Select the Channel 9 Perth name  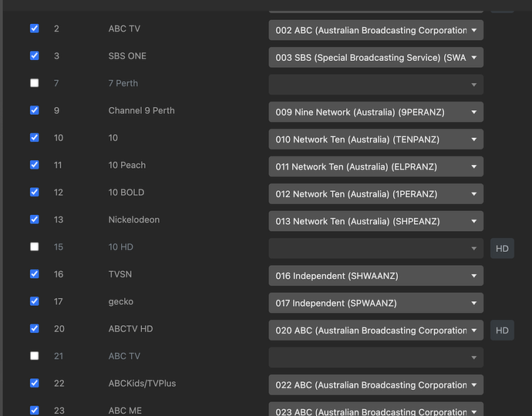[142, 110]
